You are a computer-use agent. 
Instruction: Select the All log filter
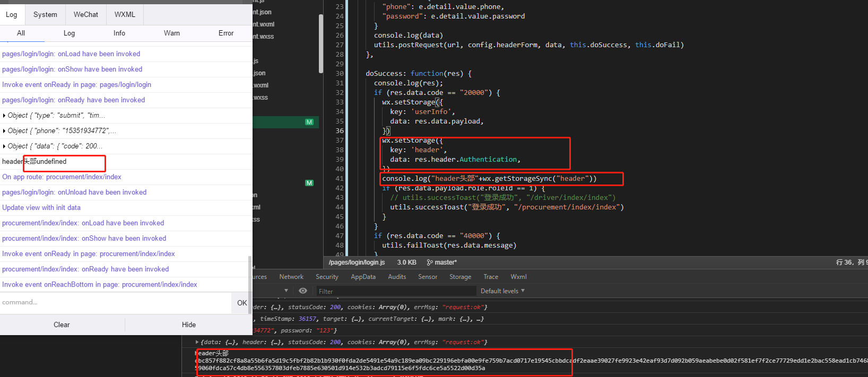point(21,33)
